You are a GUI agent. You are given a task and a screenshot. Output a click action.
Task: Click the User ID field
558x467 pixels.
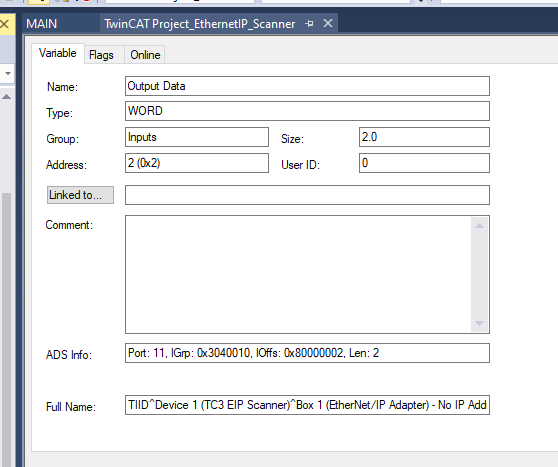[424, 163]
